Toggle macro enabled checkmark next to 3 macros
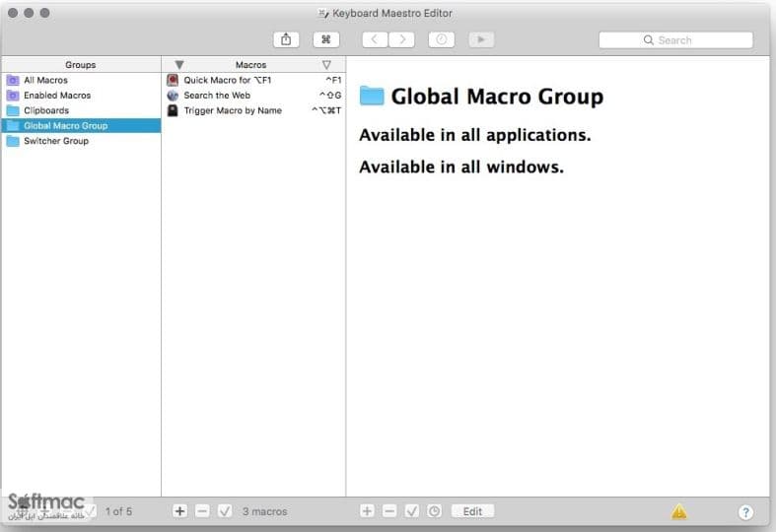The image size is (776, 532). pos(225,511)
